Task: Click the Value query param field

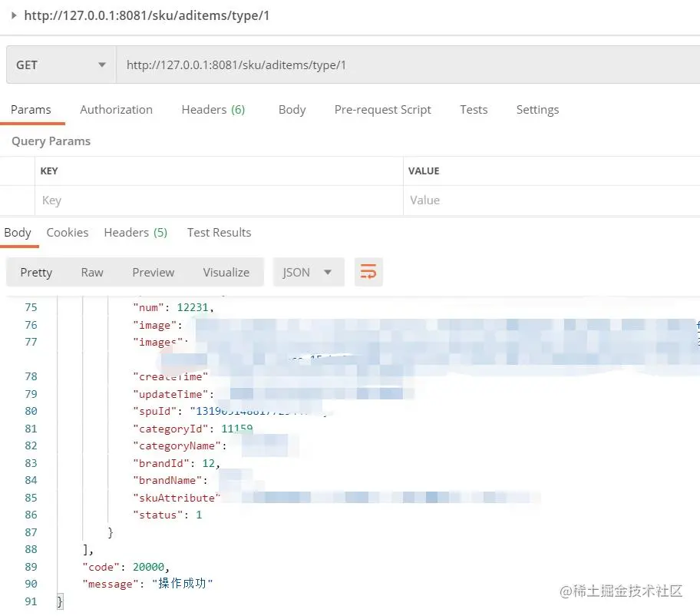Action: [552, 200]
